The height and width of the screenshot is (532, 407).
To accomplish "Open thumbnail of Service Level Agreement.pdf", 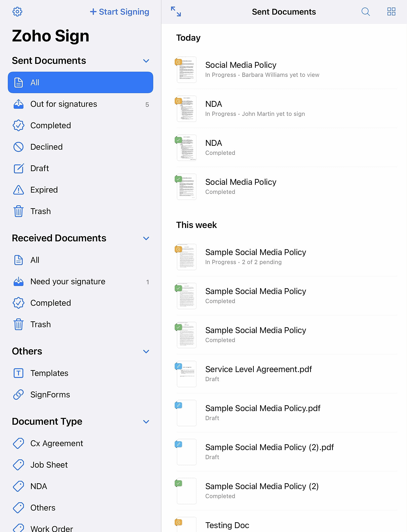I will 187,374.
